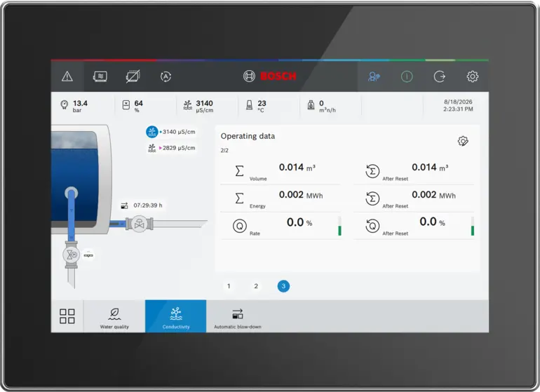540x392 pixels.
Task: Select page 3 indicator
Action: click(283, 286)
